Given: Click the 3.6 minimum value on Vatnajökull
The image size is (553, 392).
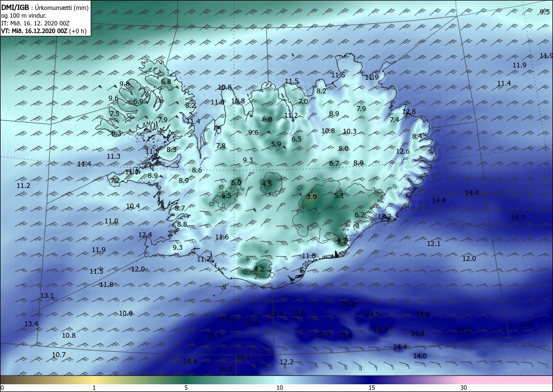Looking at the screenshot, I should tap(312, 196).
